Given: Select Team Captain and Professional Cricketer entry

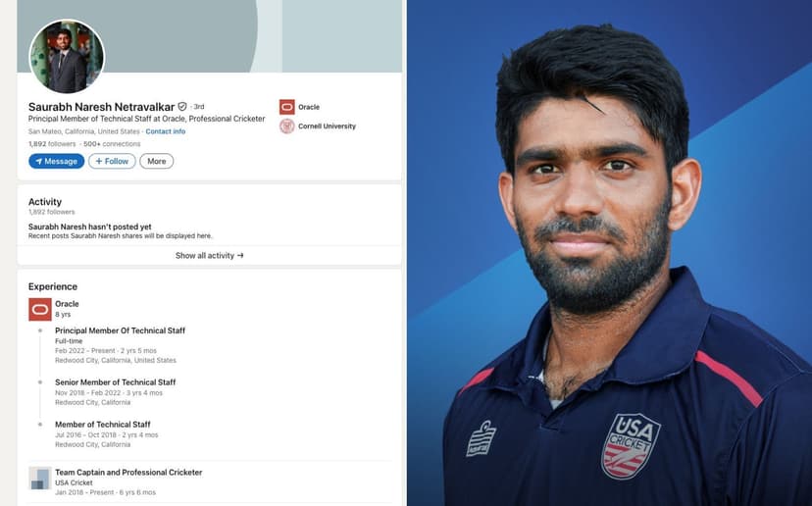Looking at the screenshot, I should point(128,473).
